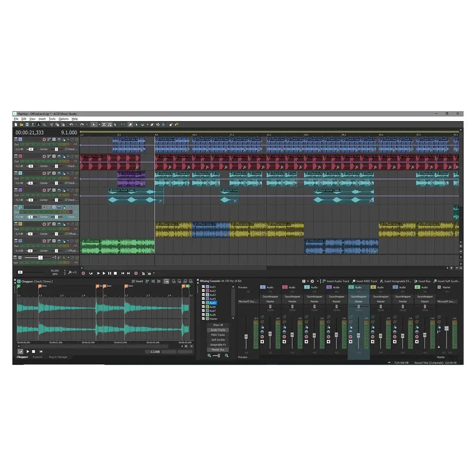
Task: Open the selection tool dropdown arrow
Action: 99,124
